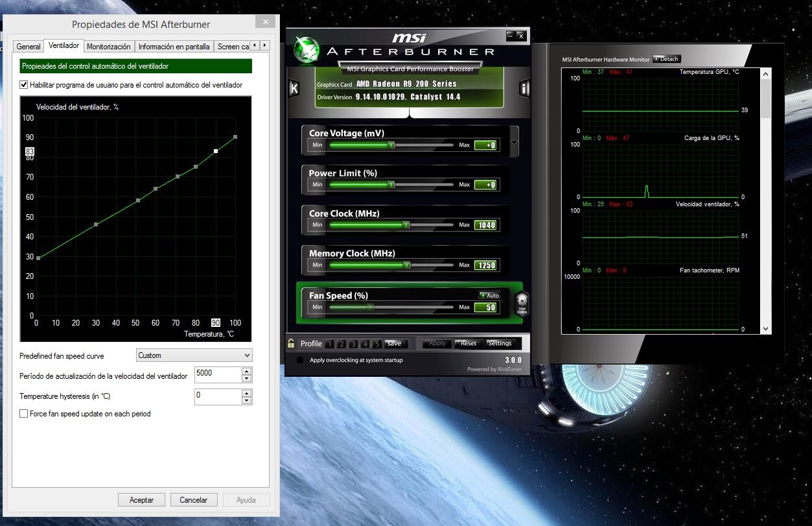Toggle Auto fan speed mode
Viewport: 812px width, 526px height.
coord(490,295)
